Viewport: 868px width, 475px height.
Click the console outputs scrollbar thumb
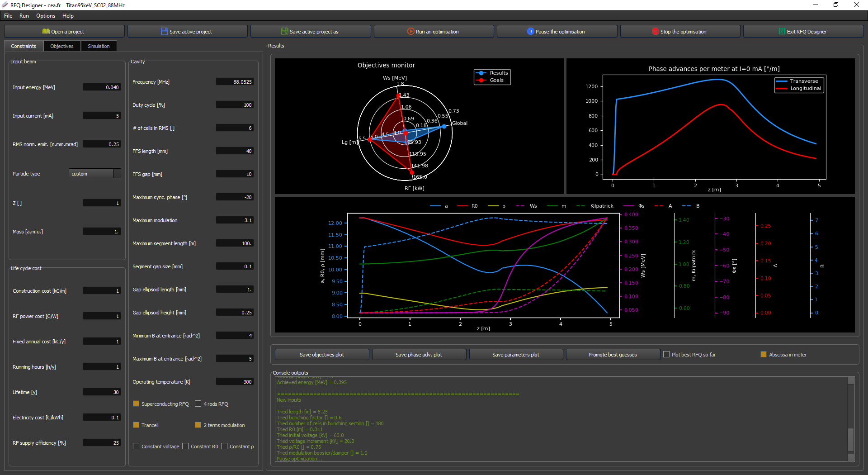(x=851, y=440)
